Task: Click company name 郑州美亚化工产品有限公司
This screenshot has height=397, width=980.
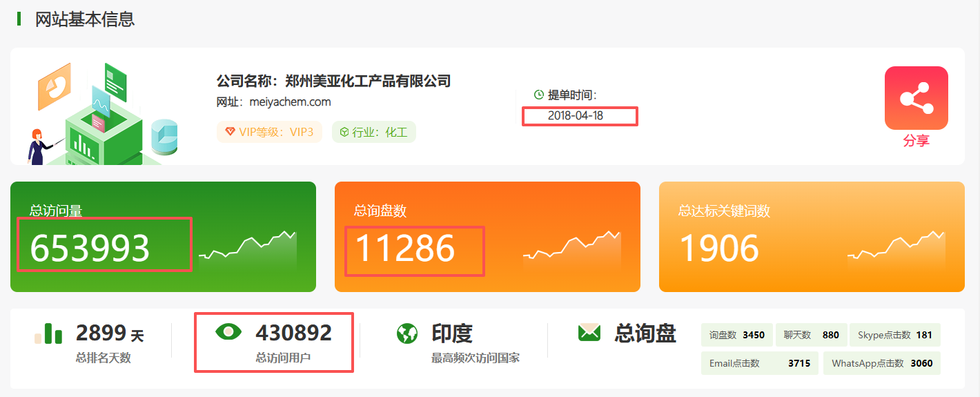Action: click(x=368, y=81)
